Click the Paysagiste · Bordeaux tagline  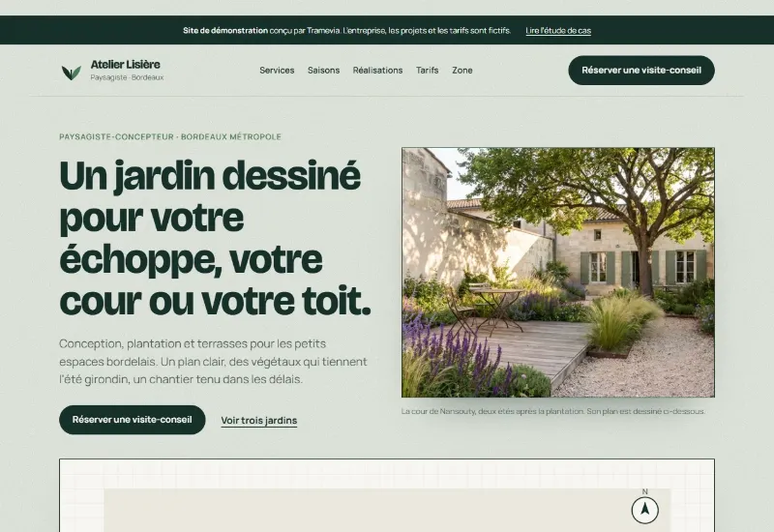pos(127,77)
